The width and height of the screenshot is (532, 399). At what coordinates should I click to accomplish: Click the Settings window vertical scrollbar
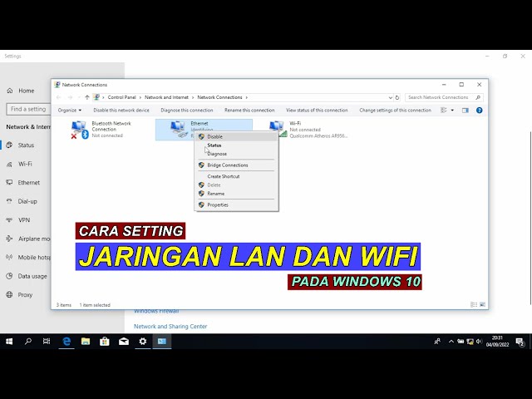pos(530,218)
